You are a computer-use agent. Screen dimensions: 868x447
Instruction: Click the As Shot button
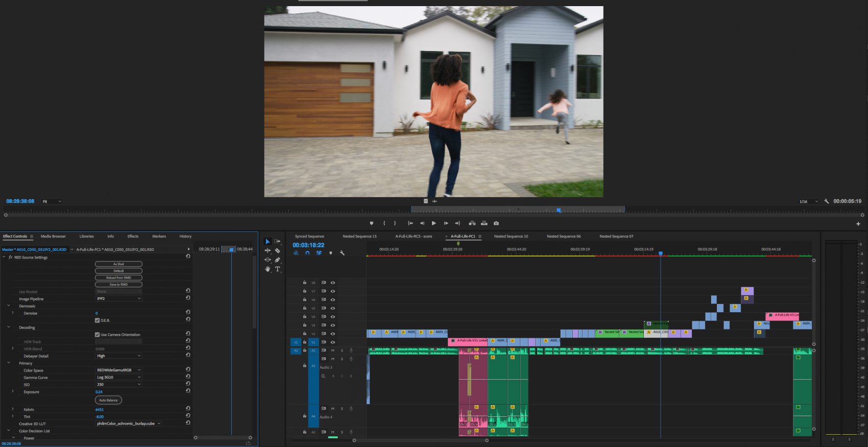click(118, 264)
